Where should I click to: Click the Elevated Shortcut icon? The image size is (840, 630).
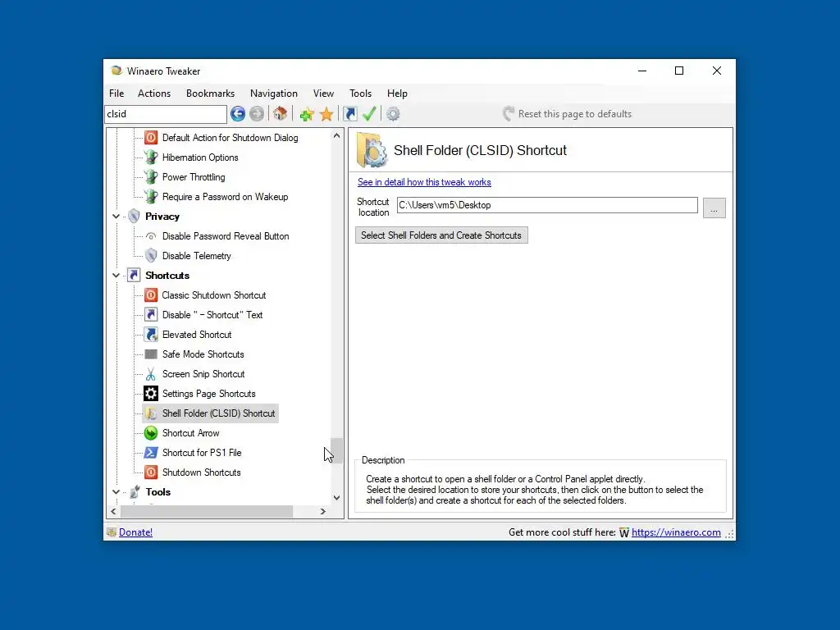(151, 335)
